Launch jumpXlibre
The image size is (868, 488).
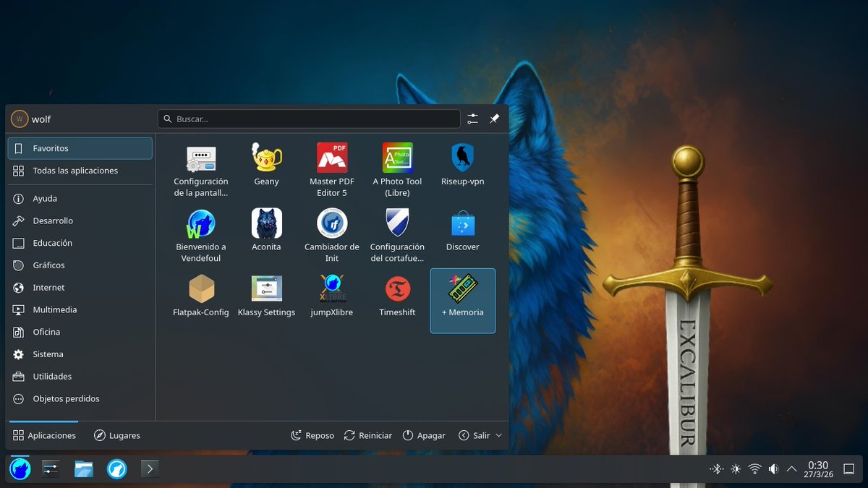pos(332,301)
